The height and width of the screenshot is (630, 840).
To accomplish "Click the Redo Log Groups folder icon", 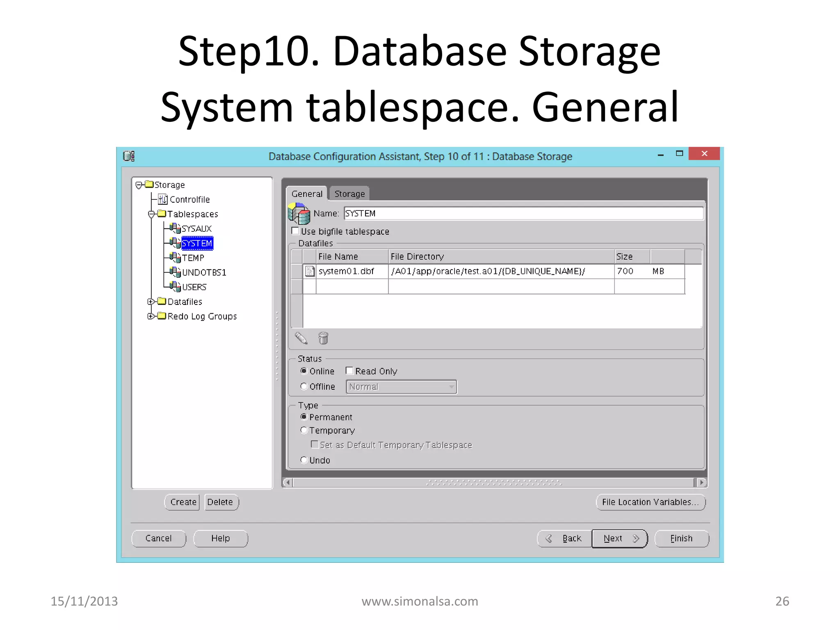I will [x=162, y=316].
